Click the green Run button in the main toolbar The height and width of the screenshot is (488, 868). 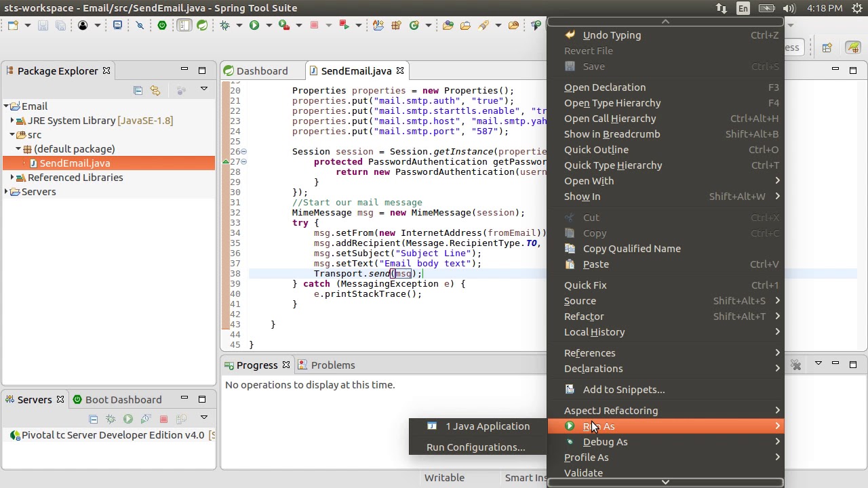(x=254, y=25)
